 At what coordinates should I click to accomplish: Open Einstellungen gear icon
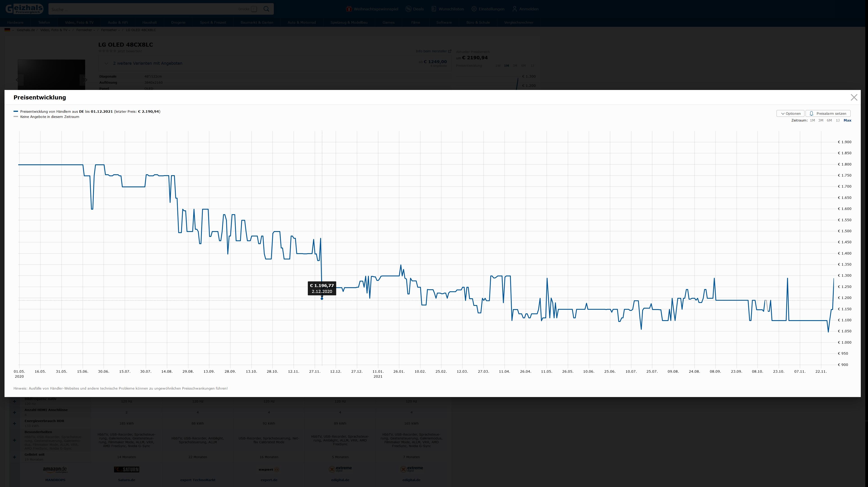click(x=474, y=9)
